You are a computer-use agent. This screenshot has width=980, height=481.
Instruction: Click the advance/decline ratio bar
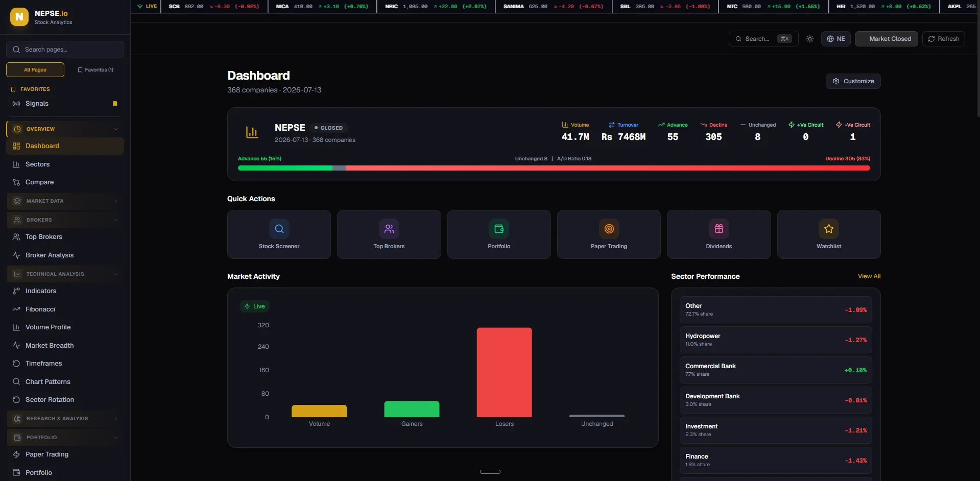click(554, 168)
